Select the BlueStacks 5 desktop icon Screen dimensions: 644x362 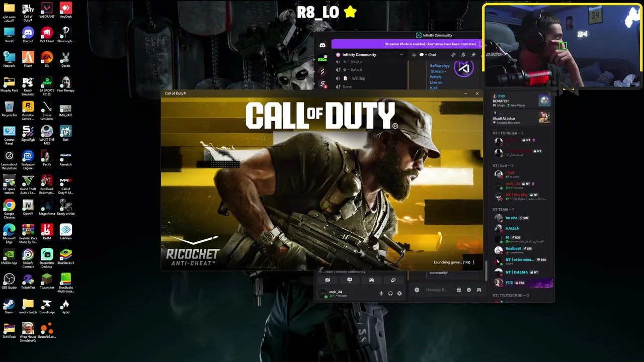[65, 257]
